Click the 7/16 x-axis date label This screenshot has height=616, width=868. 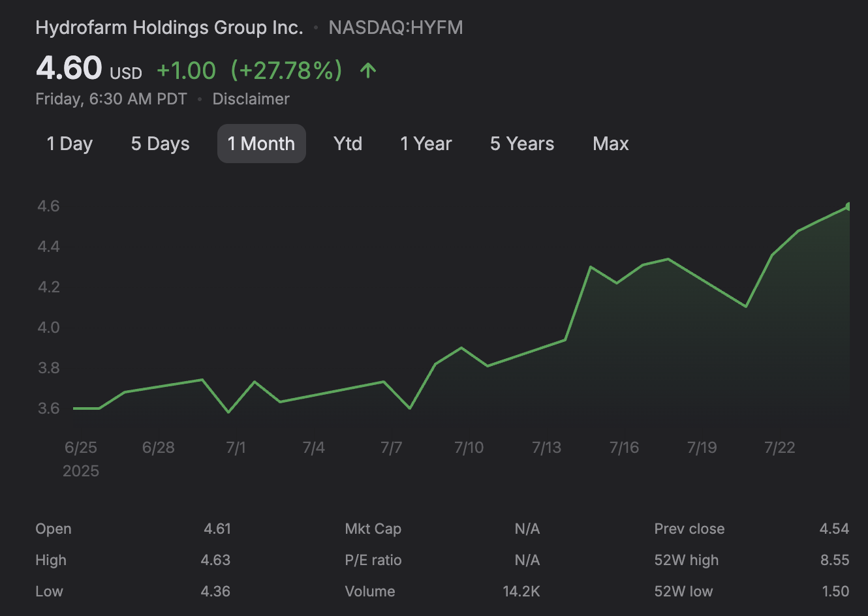click(624, 448)
